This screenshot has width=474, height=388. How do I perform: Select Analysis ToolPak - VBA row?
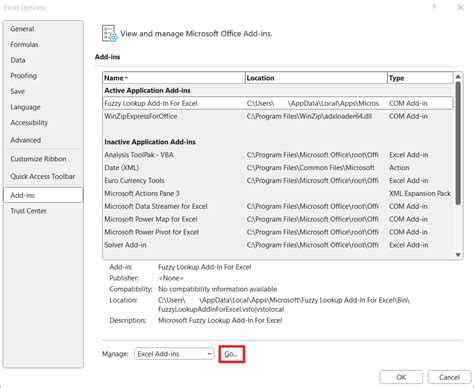point(278,155)
